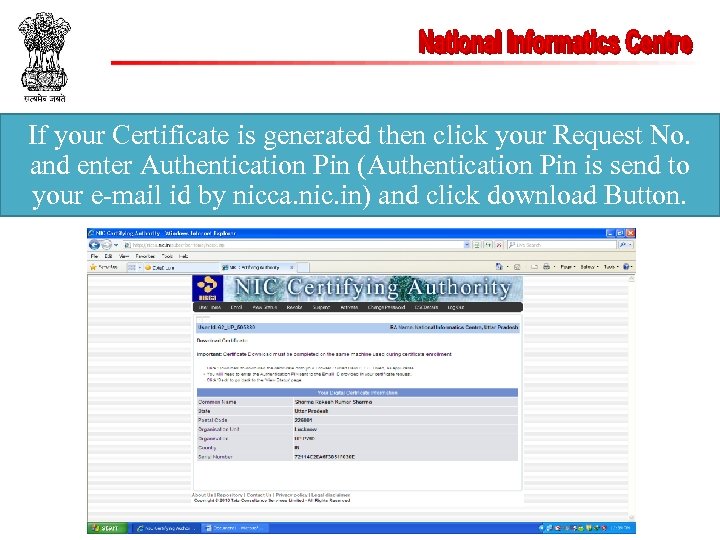Click the Common Name value Sharma Rakesh Kumar

click(x=333, y=402)
